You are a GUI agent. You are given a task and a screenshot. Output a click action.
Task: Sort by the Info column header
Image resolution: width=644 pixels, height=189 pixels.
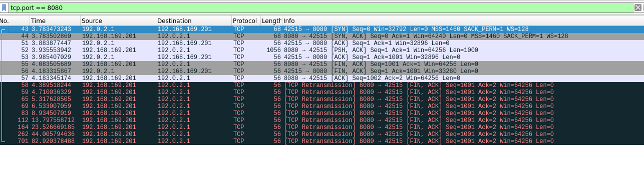click(463, 20)
